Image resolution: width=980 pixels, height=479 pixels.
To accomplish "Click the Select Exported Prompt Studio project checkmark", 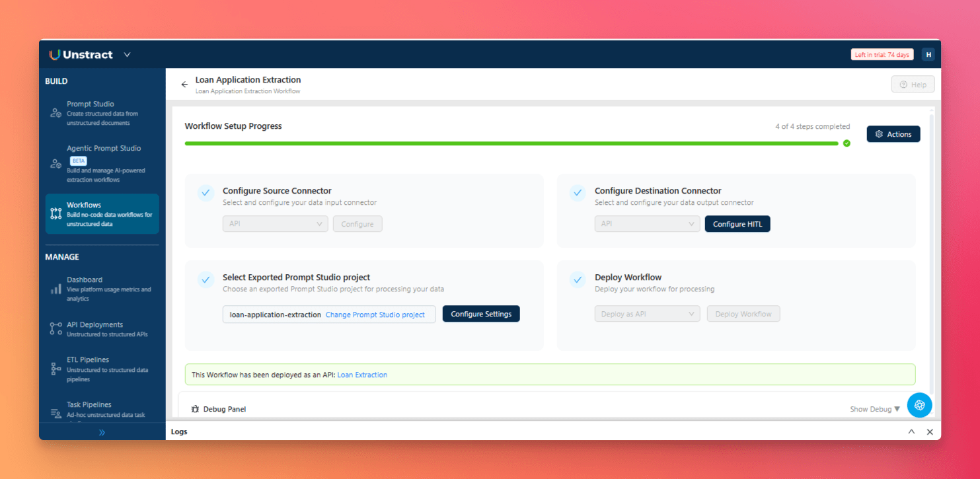I will click(x=206, y=279).
